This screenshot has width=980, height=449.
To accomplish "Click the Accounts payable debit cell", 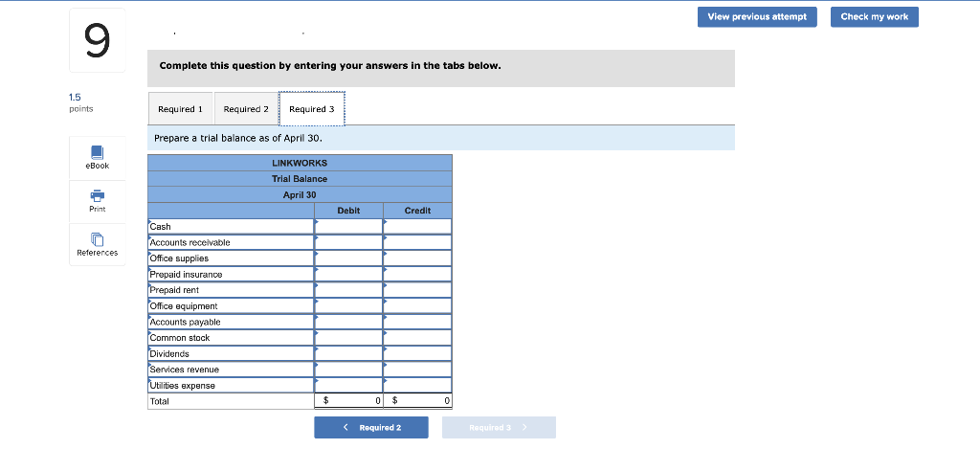I will (x=348, y=322).
